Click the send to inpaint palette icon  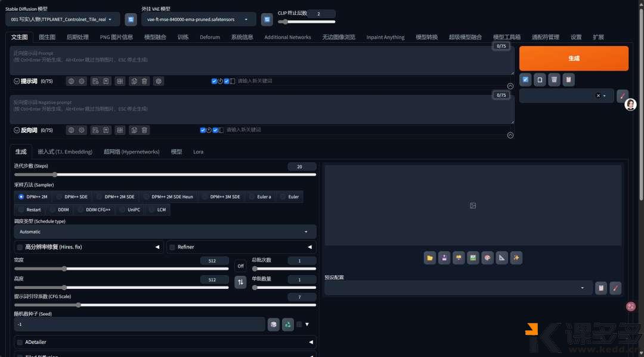(x=487, y=258)
